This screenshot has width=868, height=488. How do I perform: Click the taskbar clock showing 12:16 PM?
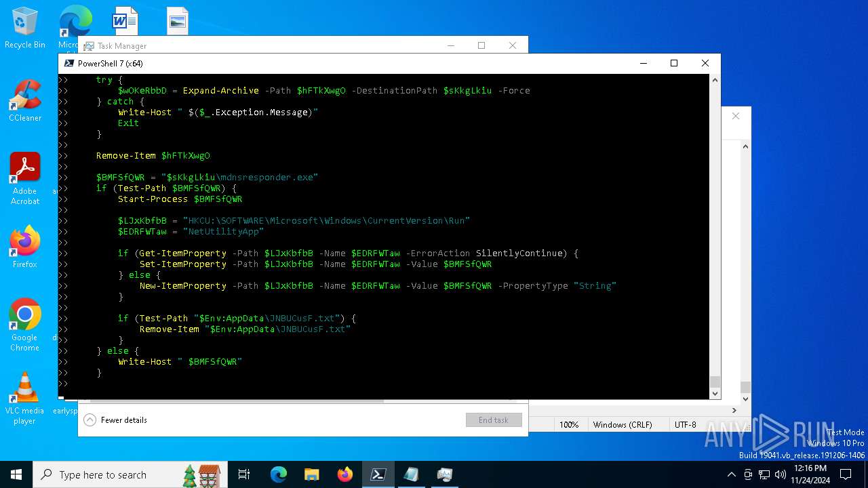point(810,474)
